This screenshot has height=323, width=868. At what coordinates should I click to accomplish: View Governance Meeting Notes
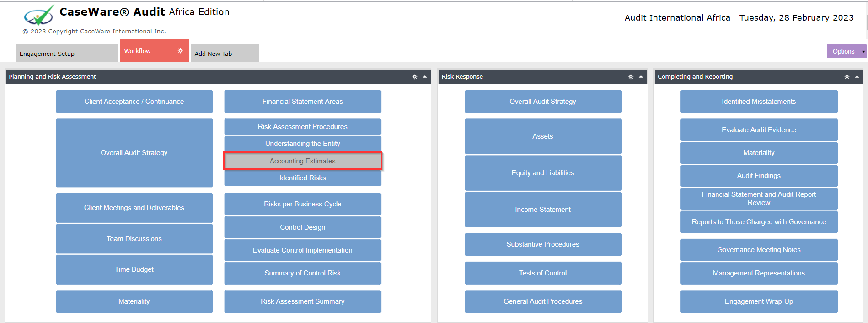[759, 250]
